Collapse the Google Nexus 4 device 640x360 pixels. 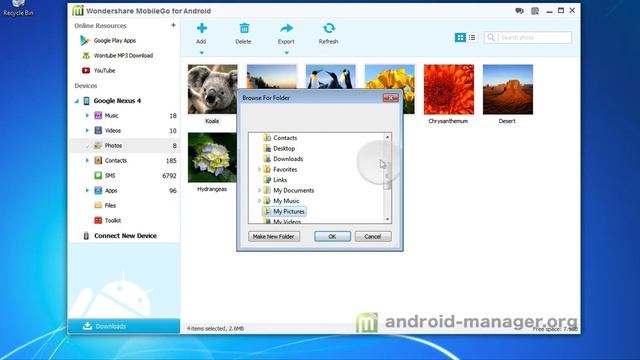(77, 101)
